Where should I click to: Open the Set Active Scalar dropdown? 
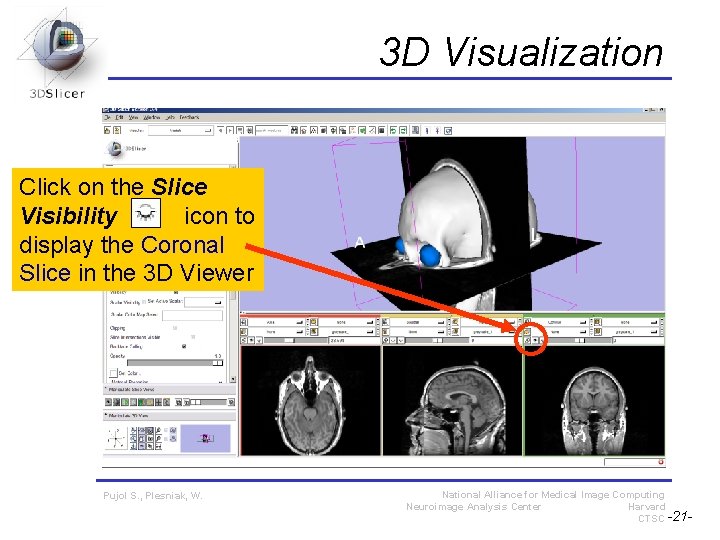(203, 302)
